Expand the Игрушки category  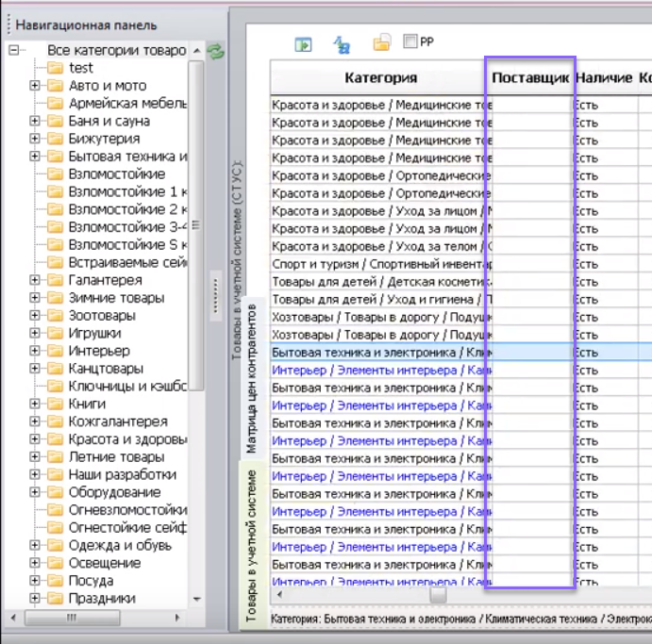tap(35, 333)
